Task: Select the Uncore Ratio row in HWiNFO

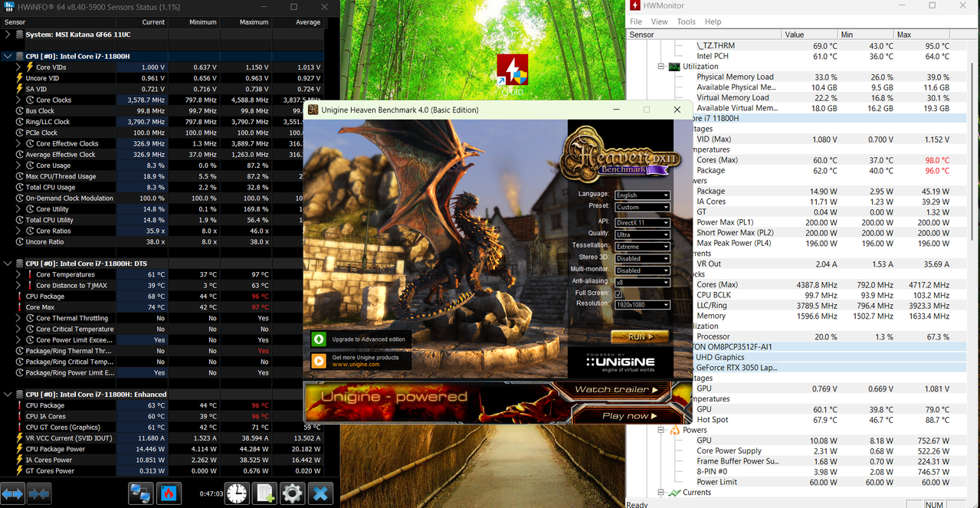Action: click(162, 242)
